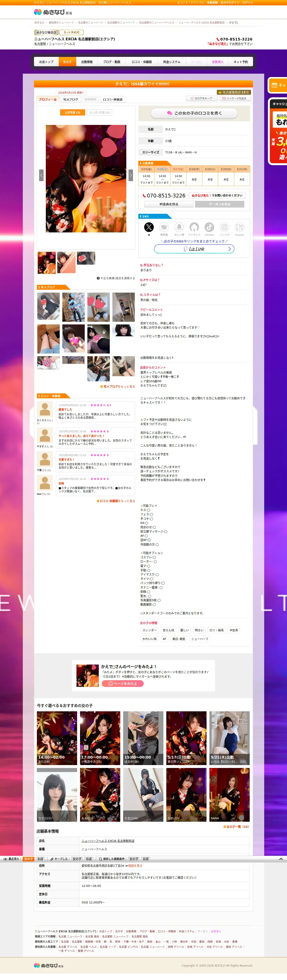The image size is (287, 980).
Task: Click the 甘えん坊 feature tag
Action: click(169, 630)
